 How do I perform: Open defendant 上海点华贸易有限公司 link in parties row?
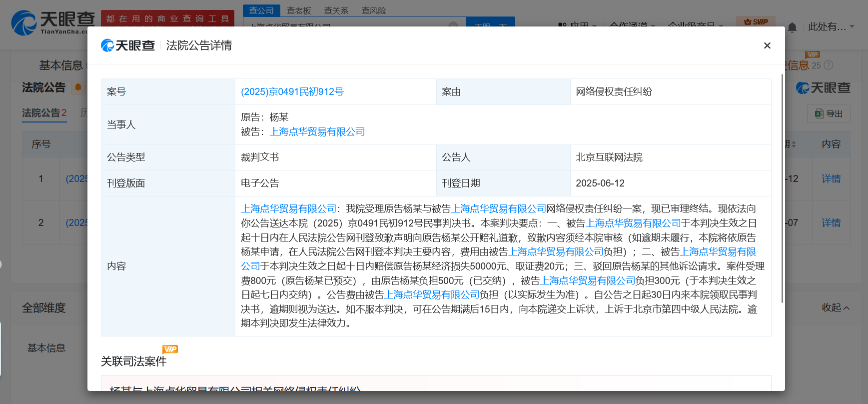[317, 131]
